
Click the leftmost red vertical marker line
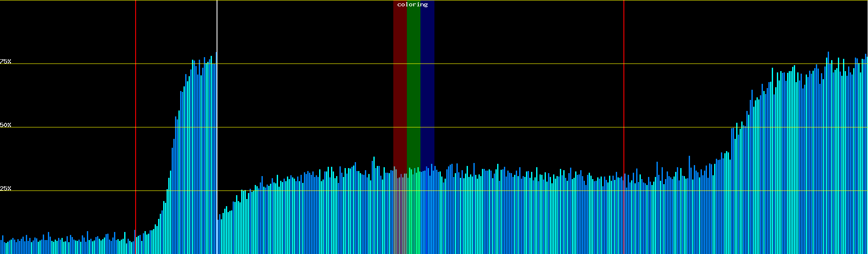pos(136,106)
